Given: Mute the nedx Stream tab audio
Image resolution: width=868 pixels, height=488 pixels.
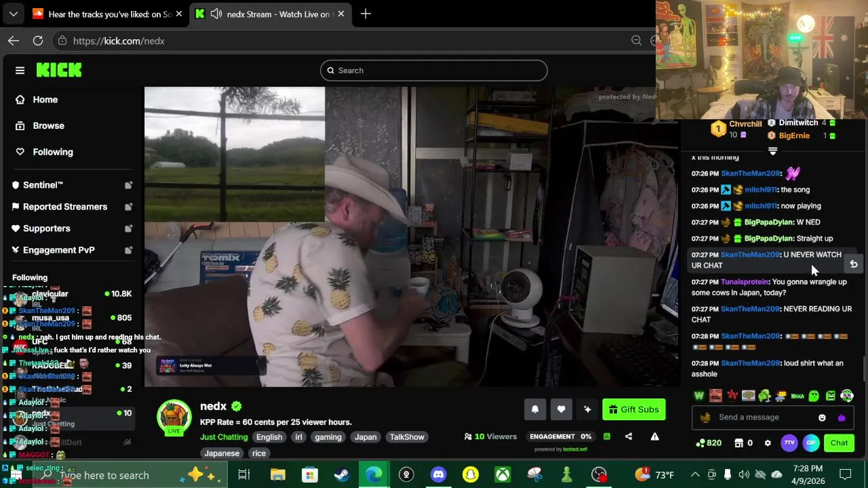Looking at the screenshot, I should pyautogui.click(x=216, y=14).
